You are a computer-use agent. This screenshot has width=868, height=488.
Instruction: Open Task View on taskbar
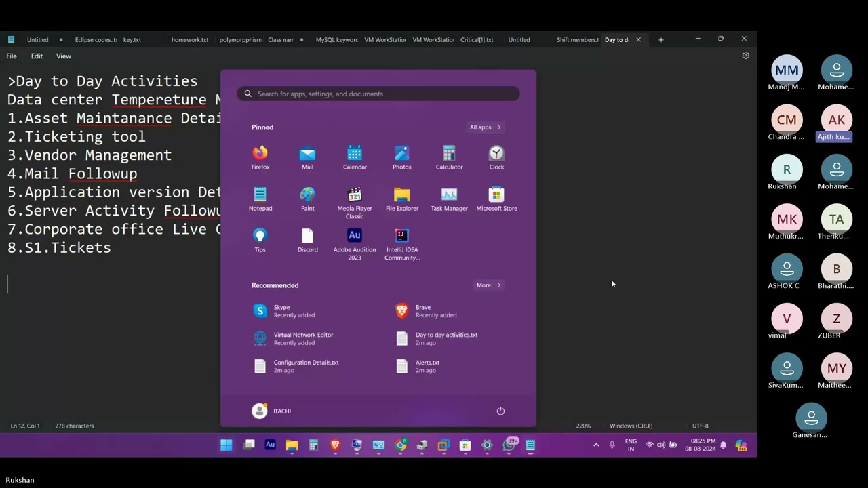(x=249, y=445)
